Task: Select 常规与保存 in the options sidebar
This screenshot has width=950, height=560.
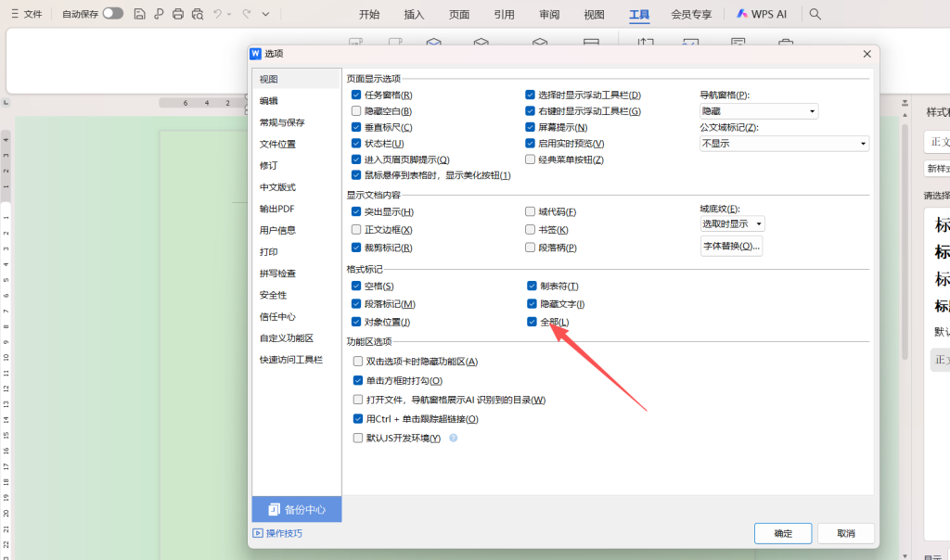Action: [x=282, y=122]
